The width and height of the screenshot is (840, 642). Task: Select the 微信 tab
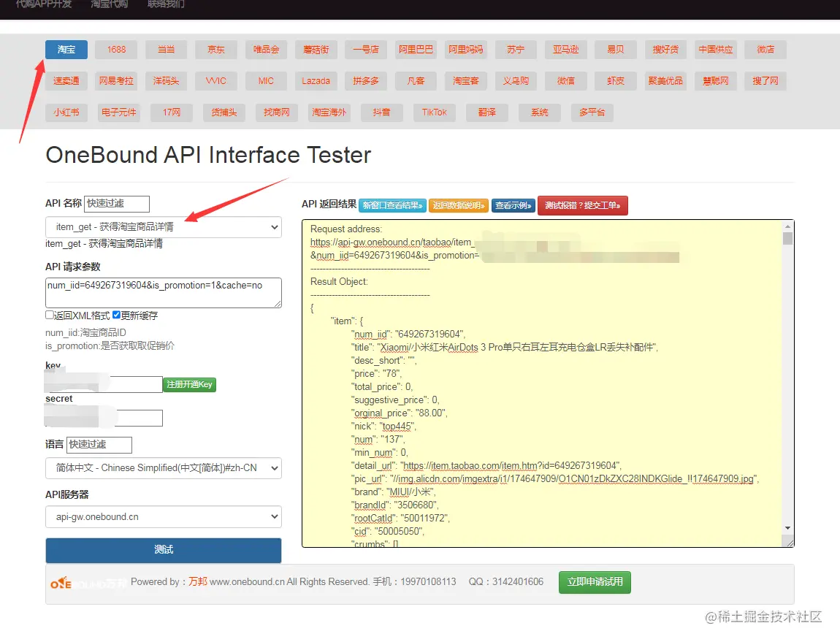coord(565,81)
